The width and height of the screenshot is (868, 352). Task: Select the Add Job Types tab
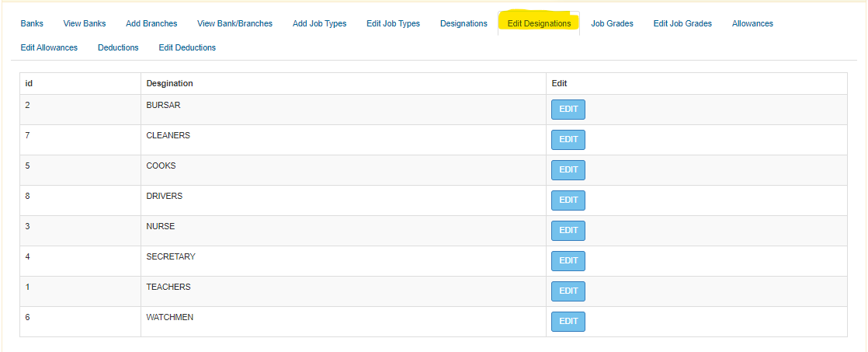[x=319, y=23]
